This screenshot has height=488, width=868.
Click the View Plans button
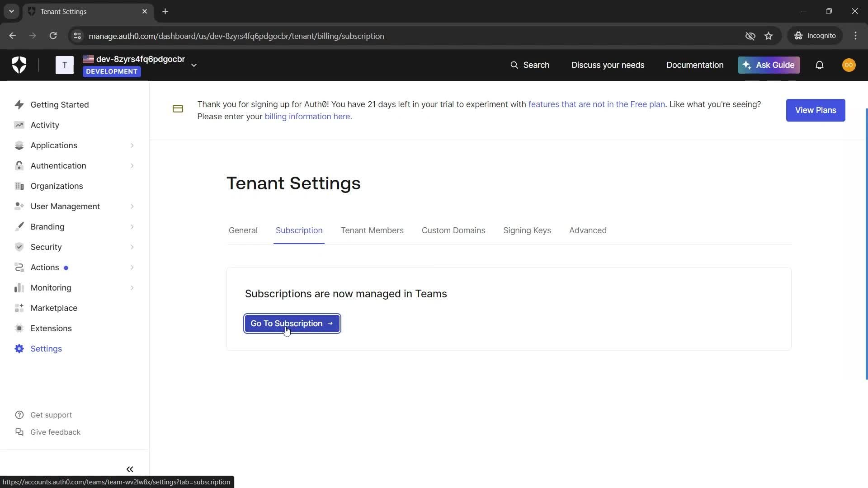pos(815,110)
